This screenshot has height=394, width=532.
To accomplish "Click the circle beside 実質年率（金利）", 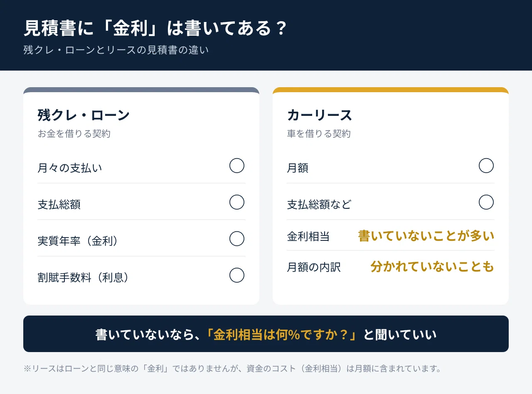I will click(x=237, y=239).
